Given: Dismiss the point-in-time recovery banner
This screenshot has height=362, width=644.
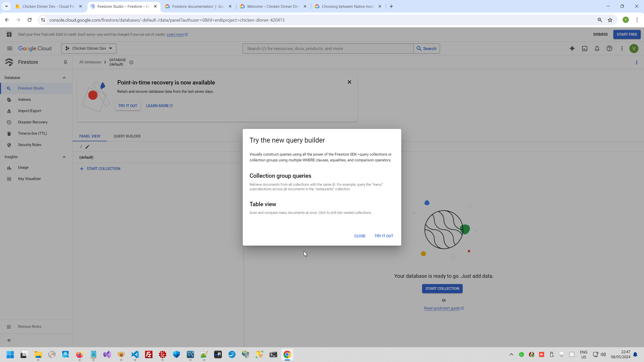Looking at the screenshot, I should click(x=349, y=82).
